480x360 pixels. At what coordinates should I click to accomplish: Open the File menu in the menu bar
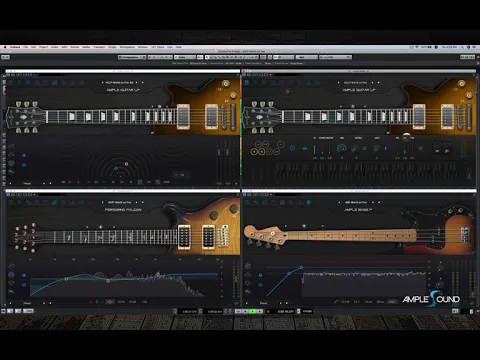click(x=26, y=47)
